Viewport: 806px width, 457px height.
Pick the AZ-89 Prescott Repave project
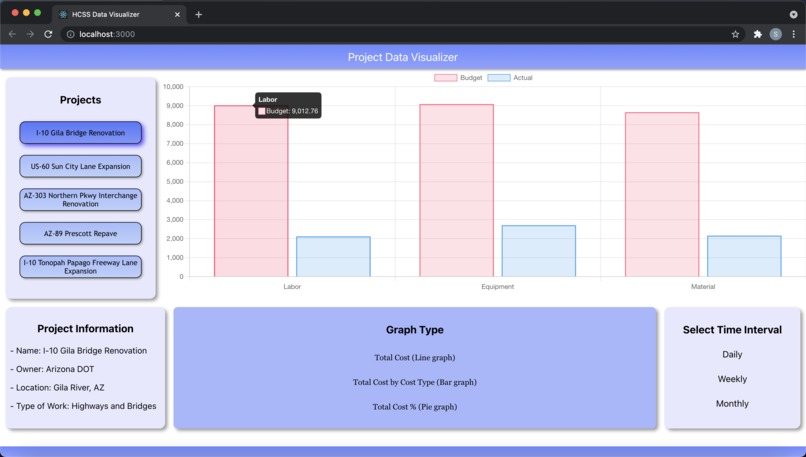(80, 233)
